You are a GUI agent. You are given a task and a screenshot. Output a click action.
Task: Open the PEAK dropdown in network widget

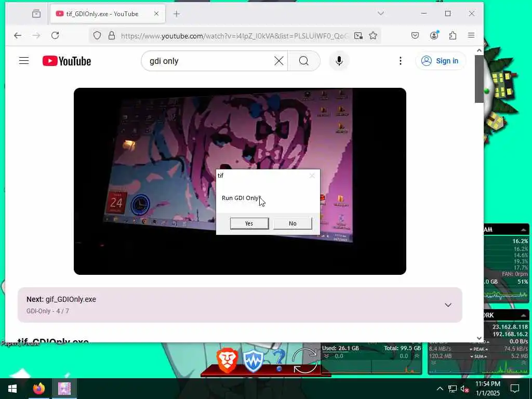pos(478,349)
